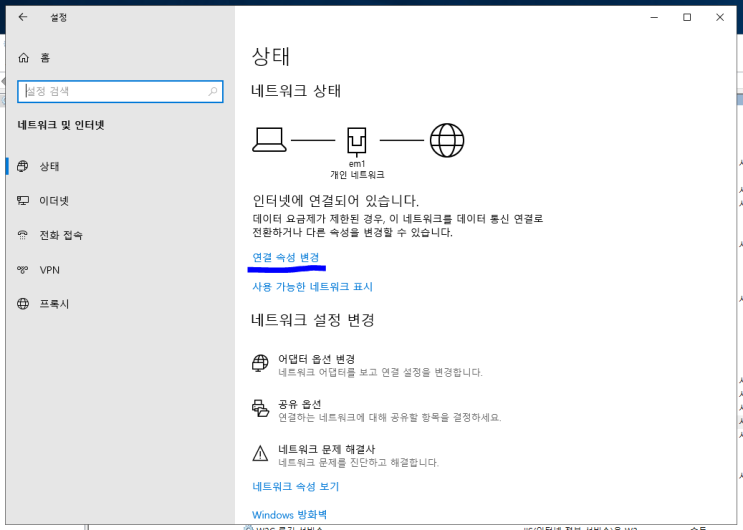Click the VPN icon in sidebar

click(x=23, y=270)
